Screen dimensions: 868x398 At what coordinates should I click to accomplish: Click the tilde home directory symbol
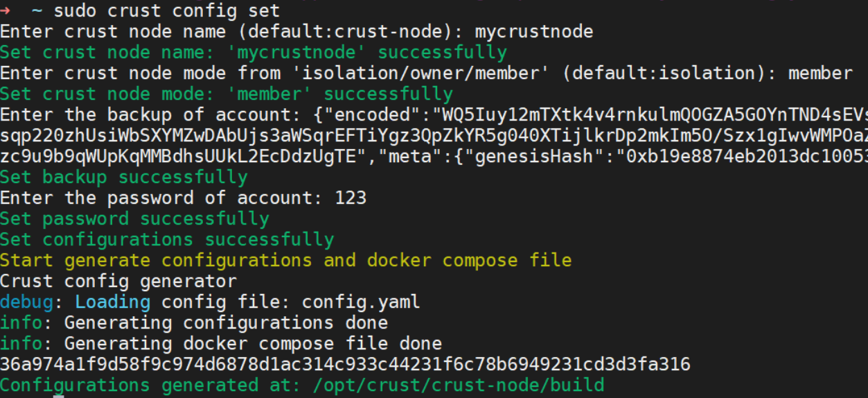click(x=37, y=10)
